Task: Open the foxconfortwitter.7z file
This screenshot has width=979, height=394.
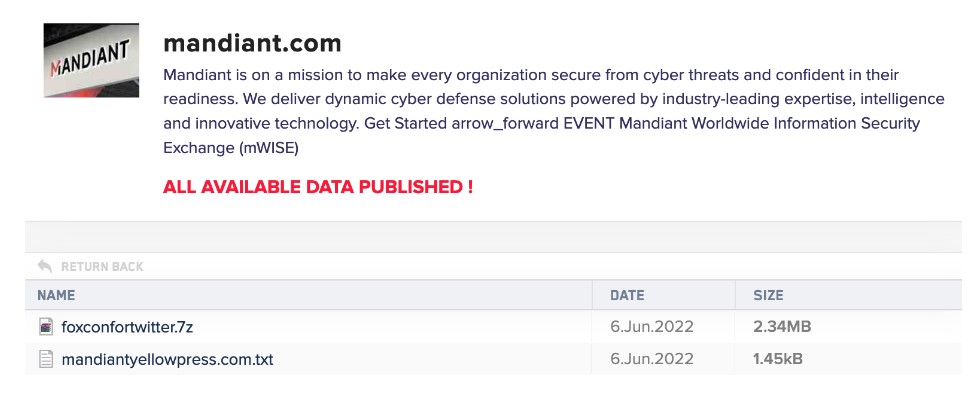Action: [x=127, y=327]
